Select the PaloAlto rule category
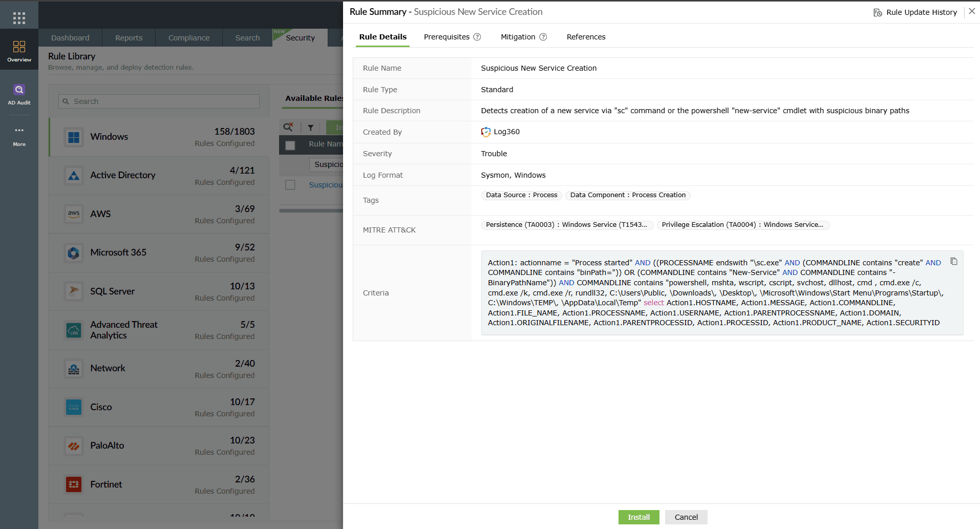This screenshot has height=529, width=980. point(159,446)
